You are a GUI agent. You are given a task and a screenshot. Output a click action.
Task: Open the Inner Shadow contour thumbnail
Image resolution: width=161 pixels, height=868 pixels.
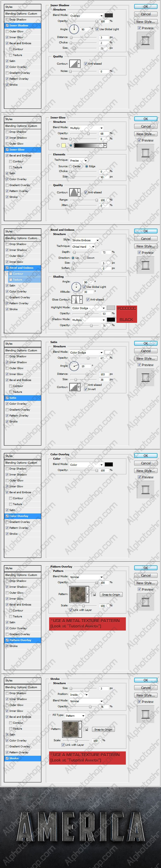click(x=73, y=64)
